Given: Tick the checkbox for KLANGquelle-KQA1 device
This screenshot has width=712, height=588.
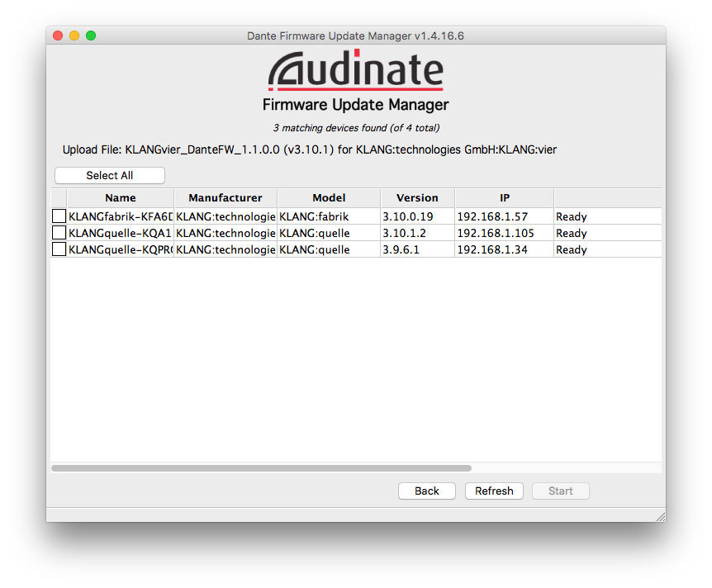Looking at the screenshot, I should 59,233.
